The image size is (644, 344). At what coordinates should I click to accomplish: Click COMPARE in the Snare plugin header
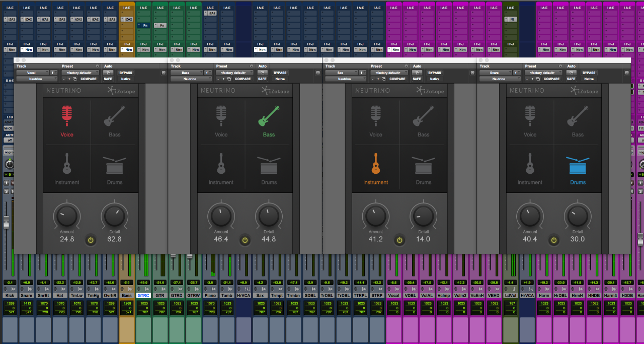[551, 79]
